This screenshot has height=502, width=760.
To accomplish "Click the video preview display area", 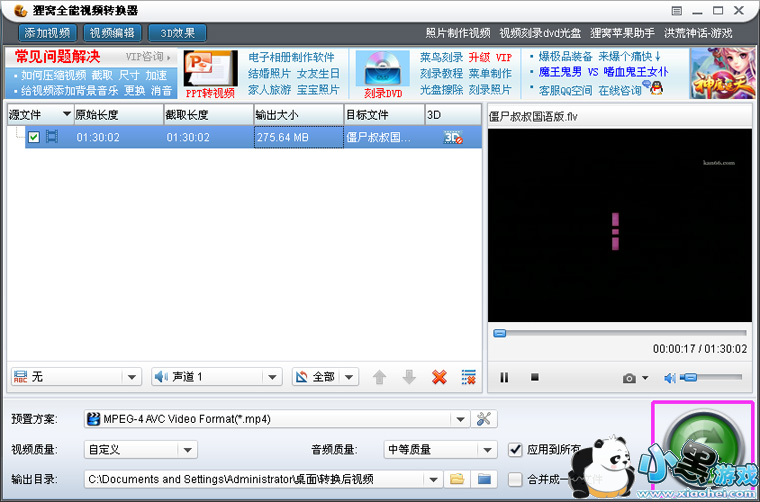I will [x=619, y=225].
